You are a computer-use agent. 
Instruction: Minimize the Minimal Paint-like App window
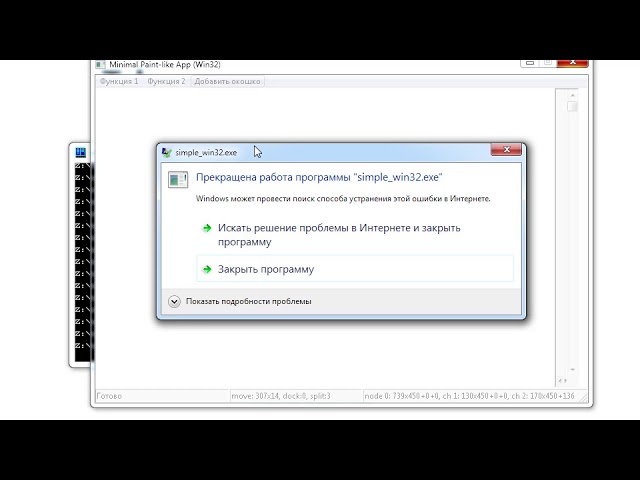click(530, 63)
